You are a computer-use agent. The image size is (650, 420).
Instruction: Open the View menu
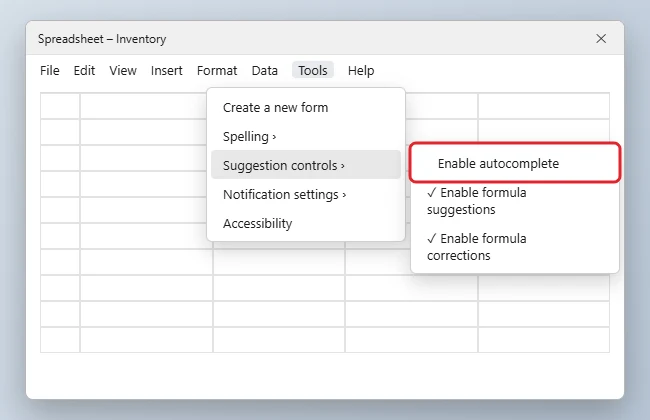click(123, 70)
